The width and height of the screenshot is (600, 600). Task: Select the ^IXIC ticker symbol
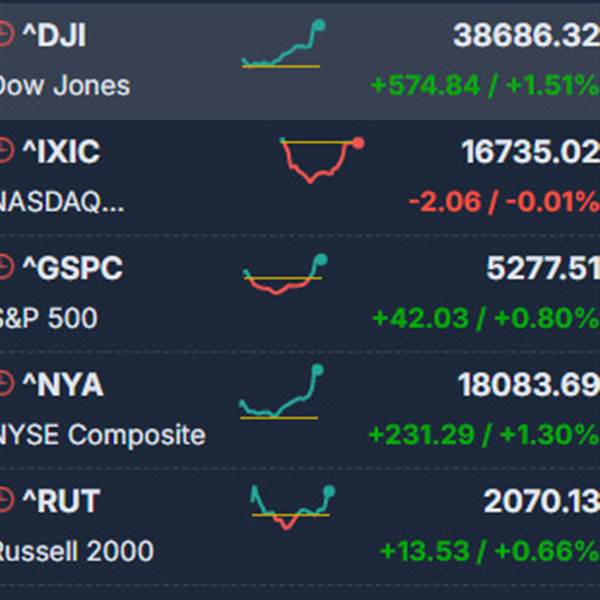(61, 152)
